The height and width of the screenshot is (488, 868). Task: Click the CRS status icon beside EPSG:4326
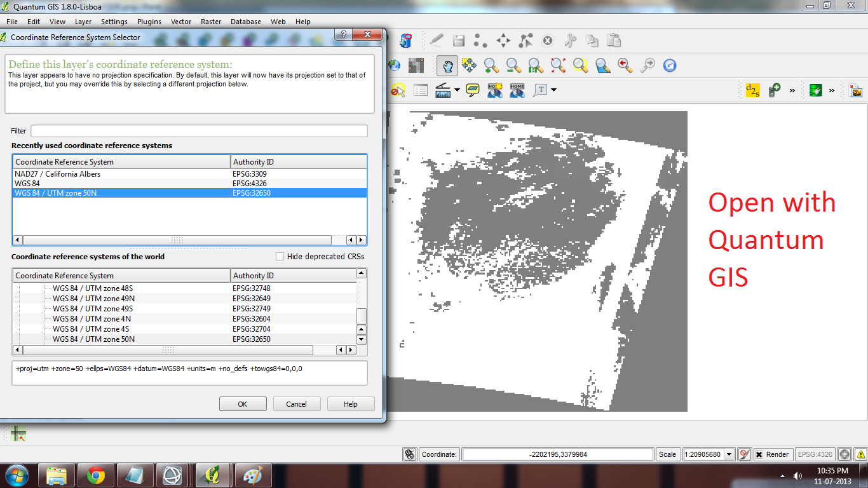click(x=844, y=454)
